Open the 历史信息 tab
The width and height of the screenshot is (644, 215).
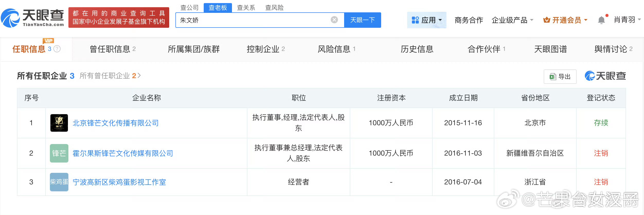(417, 49)
